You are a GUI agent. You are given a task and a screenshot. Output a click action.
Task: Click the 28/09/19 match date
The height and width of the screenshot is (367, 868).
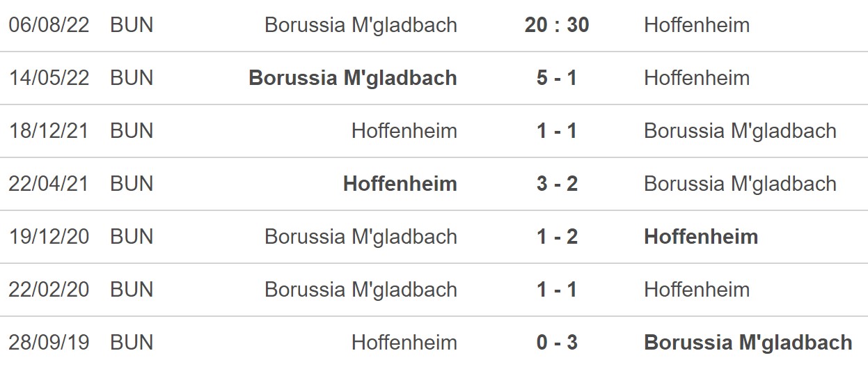point(49,343)
